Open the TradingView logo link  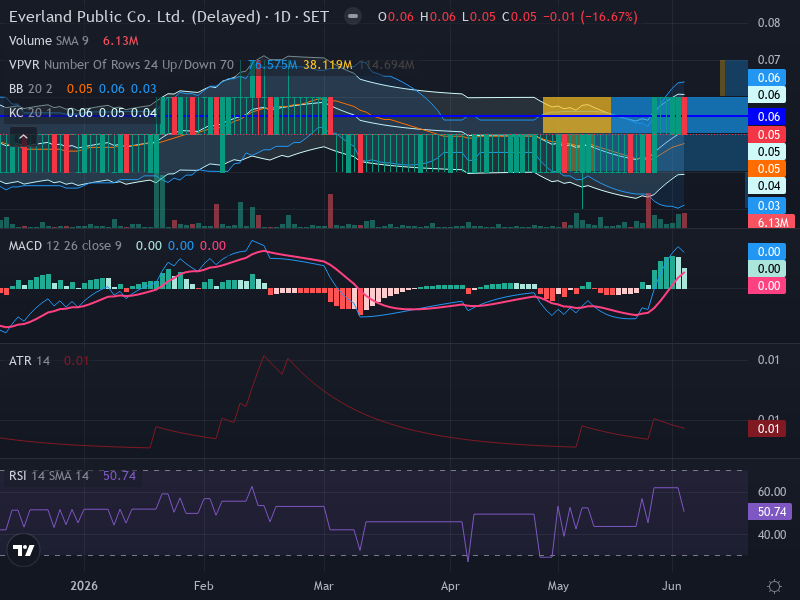(x=23, y=550)
